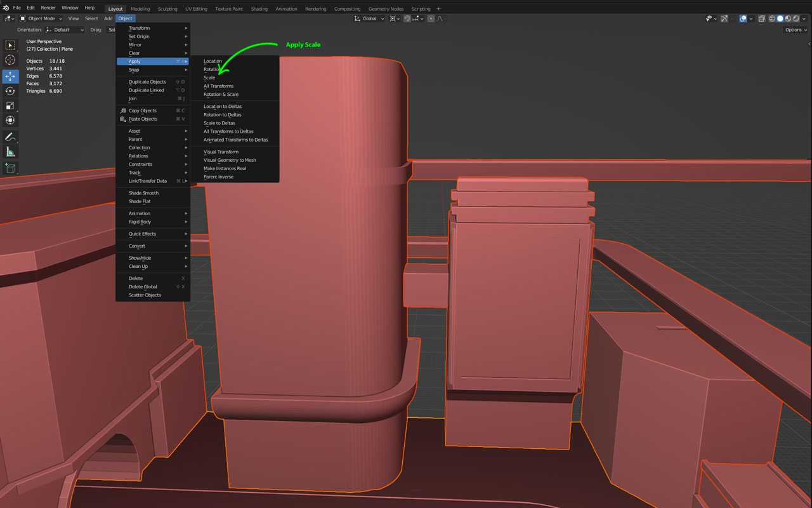
Task: Open the Blender logo menu
Action: (x=6, y=8)
